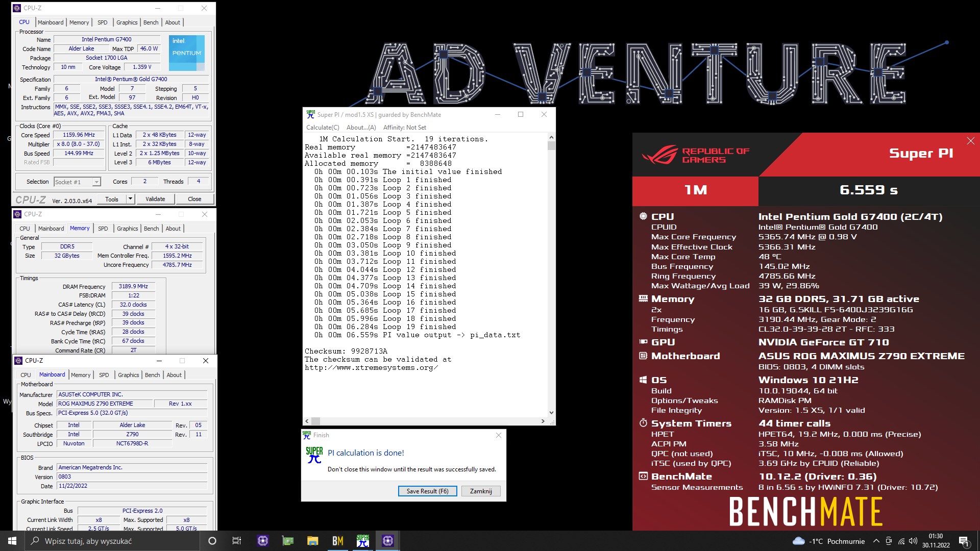Open Windows Start menu
Image resolution: width=980 pixels, height=551 pixels.
click(x=12, y=541)
